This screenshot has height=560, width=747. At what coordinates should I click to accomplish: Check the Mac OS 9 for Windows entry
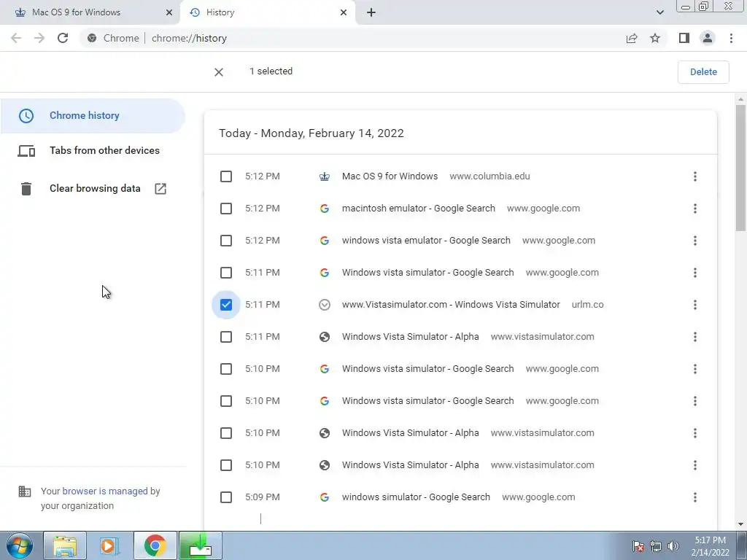[x=226, y=176]
